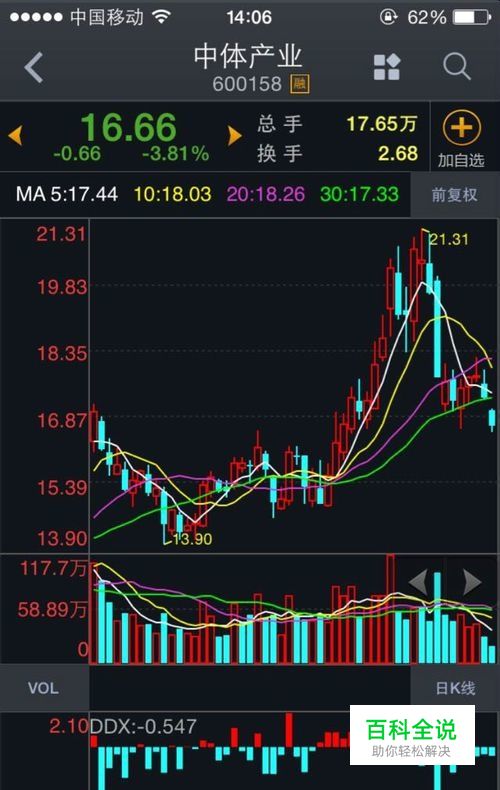Tap the Wi-Fi icon in status bar

coord(162,17)
